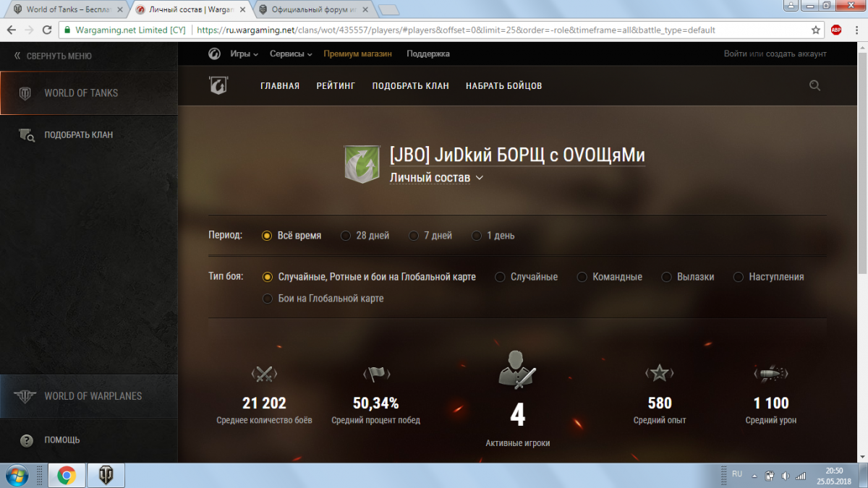Image resolution: width=868 pixels, height=488 pixels.
Task: Click the Chrome taskbar icon
Action: [67, 476]
